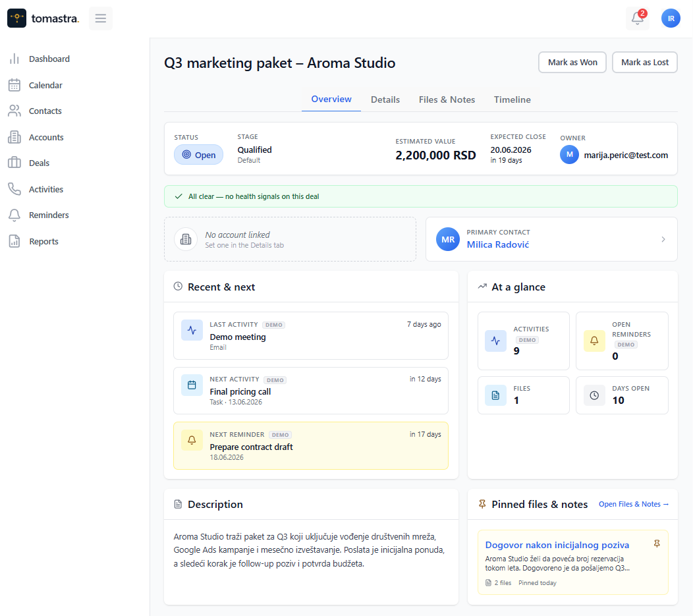Toggle the hamburger sidebar menu
This screenshot has width=693, height=616.
pyautogui.click(x=101, y=18)
